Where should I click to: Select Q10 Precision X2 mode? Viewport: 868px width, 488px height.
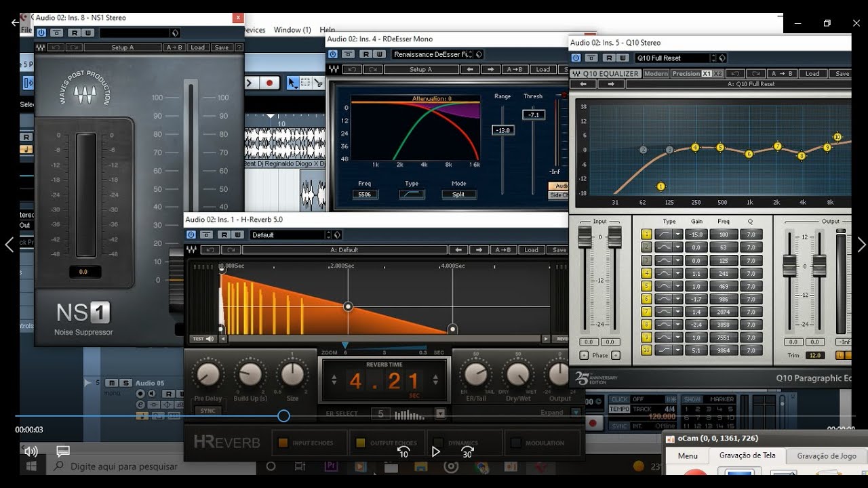[x=717, y=74]
